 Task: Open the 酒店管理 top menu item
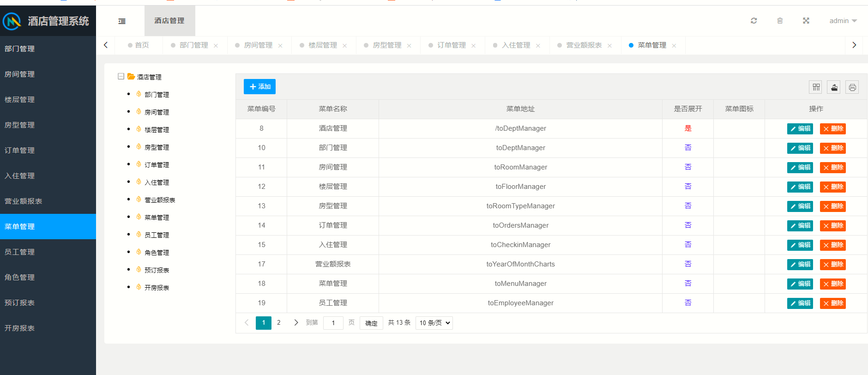click(x=169, y=21)
